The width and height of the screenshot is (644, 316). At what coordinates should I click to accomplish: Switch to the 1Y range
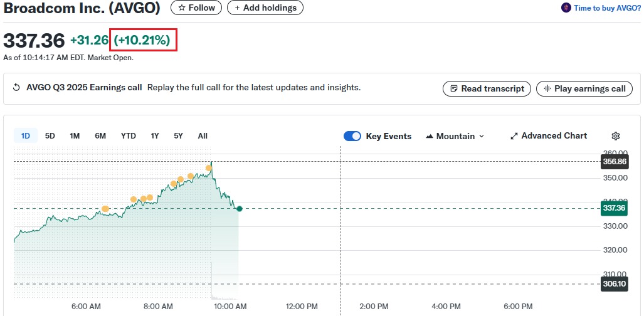[155, 135]
